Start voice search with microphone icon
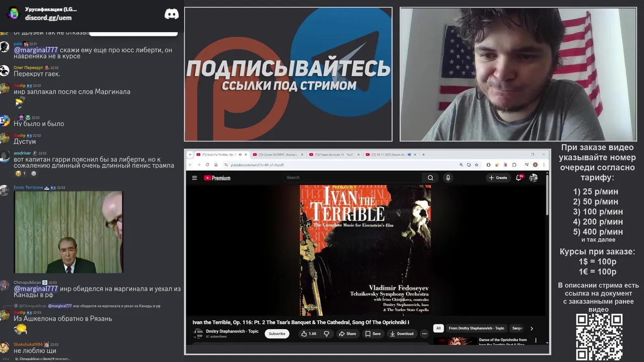The image size is (644, 362). [448, 177]
